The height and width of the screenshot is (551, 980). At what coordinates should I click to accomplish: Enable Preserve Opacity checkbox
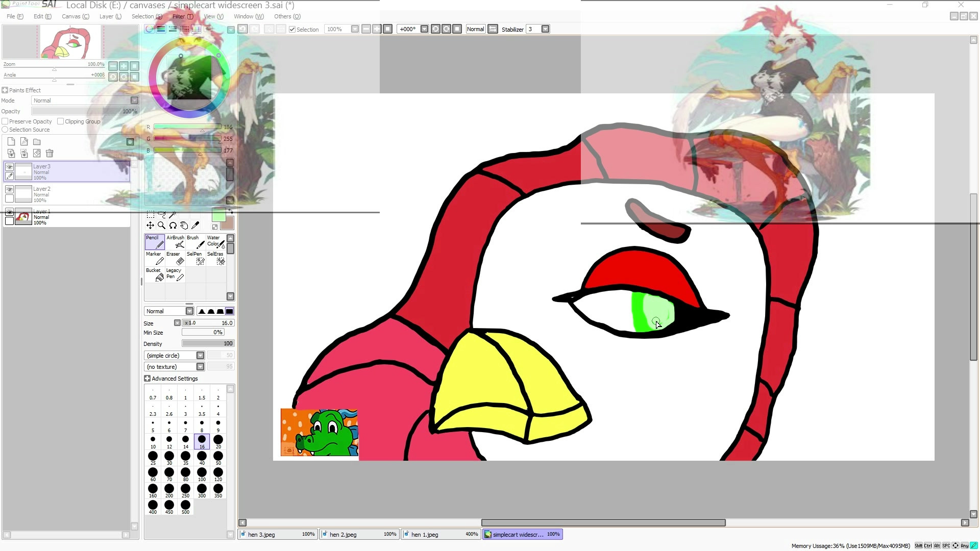tap(5, 121)
